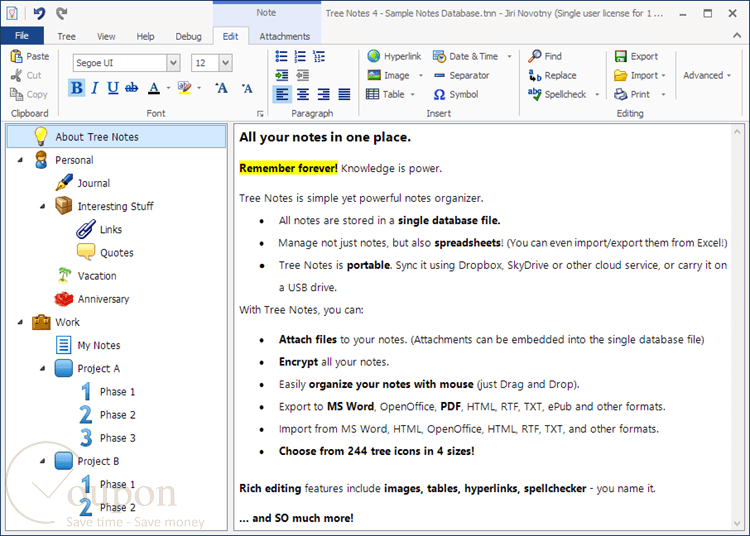Toggle Underline formatting
The image size is (750, 536).
(113, 88)
